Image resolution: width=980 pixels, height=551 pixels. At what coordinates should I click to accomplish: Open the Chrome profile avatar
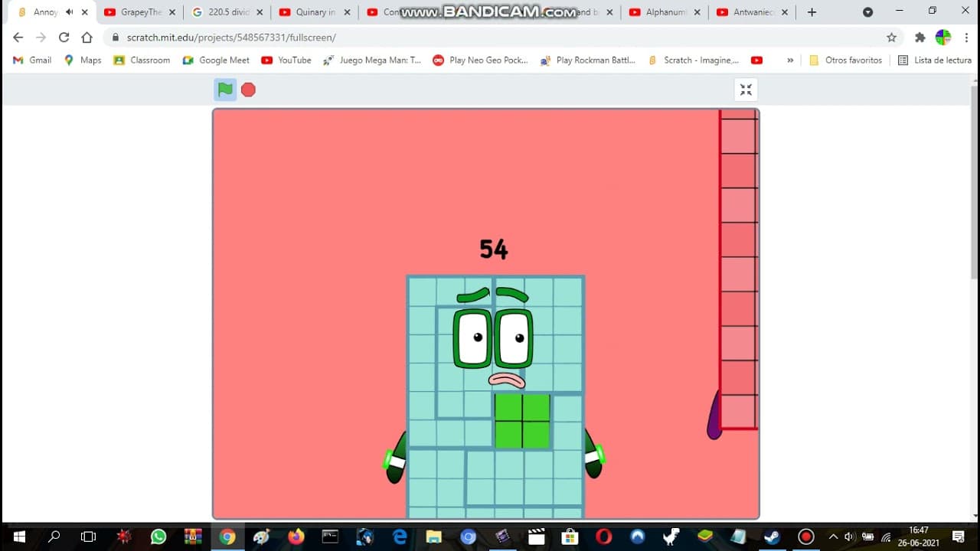pyautogui.click(x=943, y=37)
